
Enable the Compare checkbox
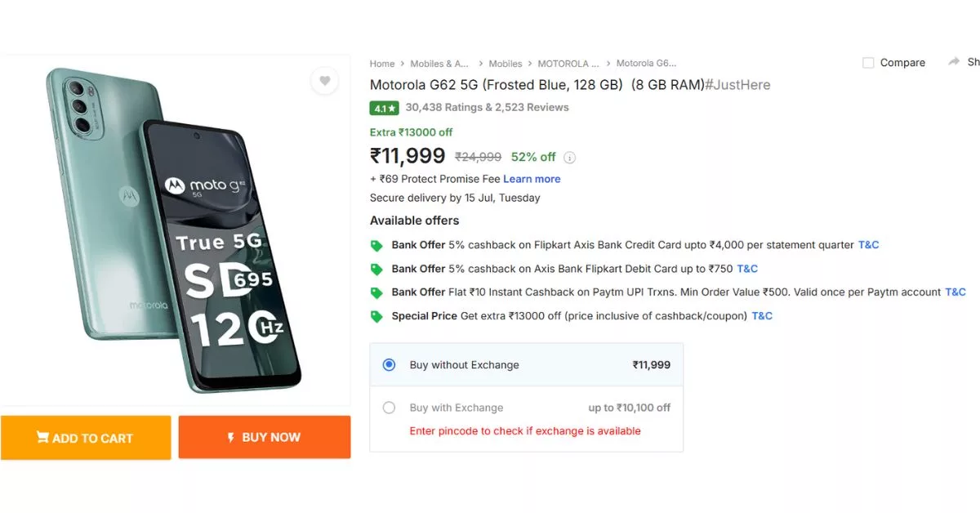[x=868, y=62]
